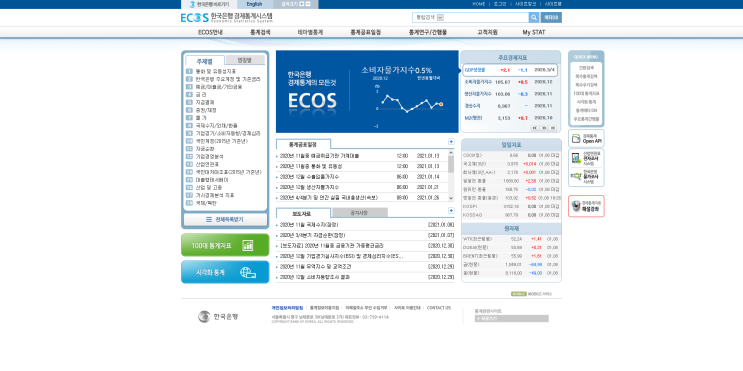This screenshot has width=743, height=371.
Task: Switch to 항목별 tab
Action: pos(245,60)
